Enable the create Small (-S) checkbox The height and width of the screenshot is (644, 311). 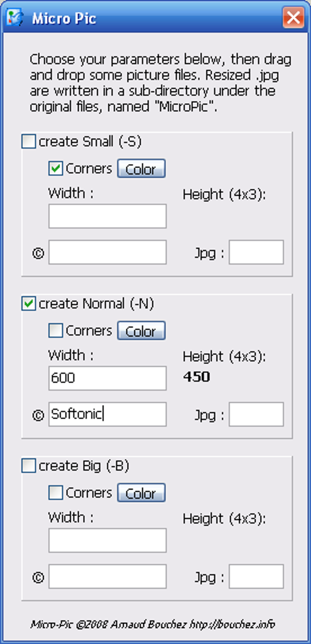click(28, 142)
